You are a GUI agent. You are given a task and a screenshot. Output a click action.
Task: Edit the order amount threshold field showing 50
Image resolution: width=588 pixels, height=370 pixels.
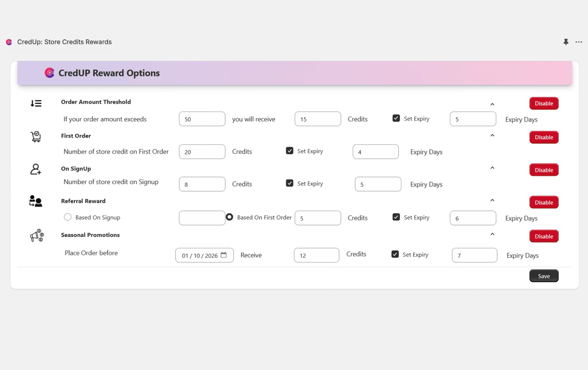tap(202, 119)
